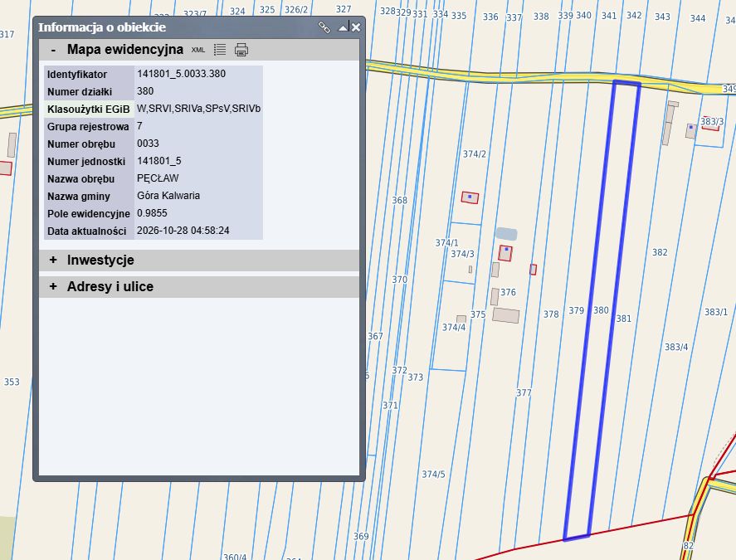Click parcel label 377 on the map

tap(524, 393)
